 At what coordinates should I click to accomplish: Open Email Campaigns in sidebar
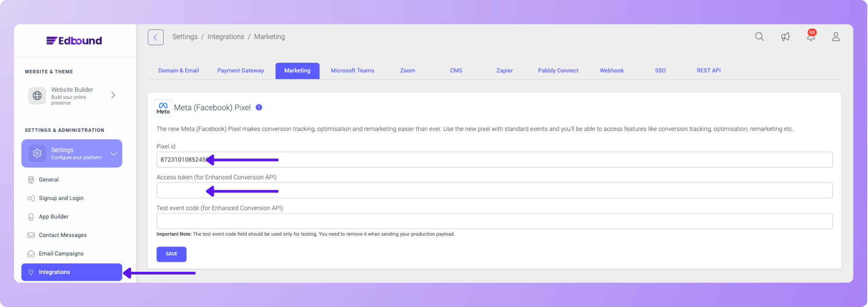(x=61, y=254)
